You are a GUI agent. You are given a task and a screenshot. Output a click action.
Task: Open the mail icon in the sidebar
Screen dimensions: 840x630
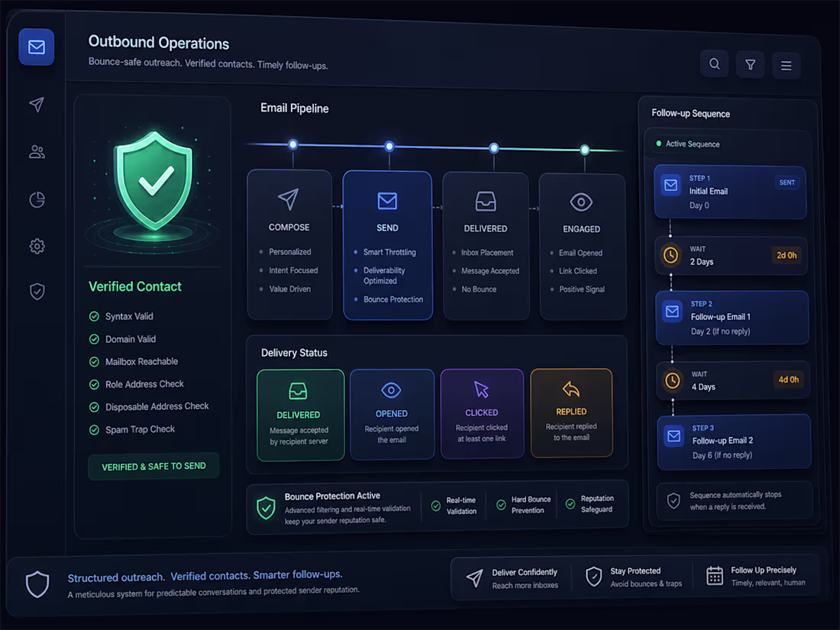(37, 47)
